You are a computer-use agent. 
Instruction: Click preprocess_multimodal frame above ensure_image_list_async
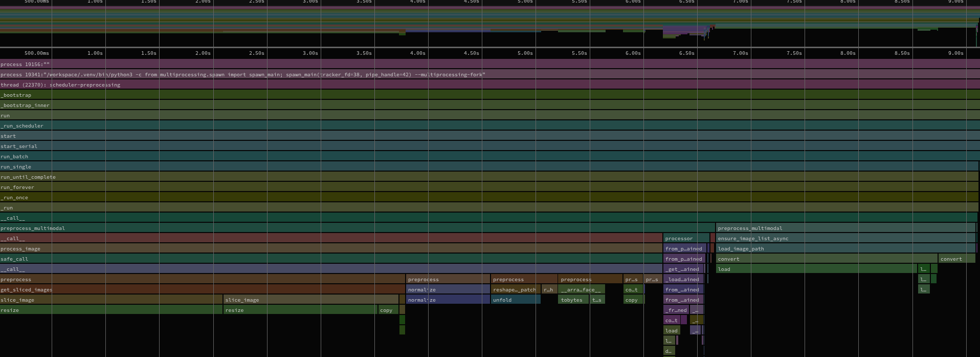pyautogui.click(x=845, y=228)
